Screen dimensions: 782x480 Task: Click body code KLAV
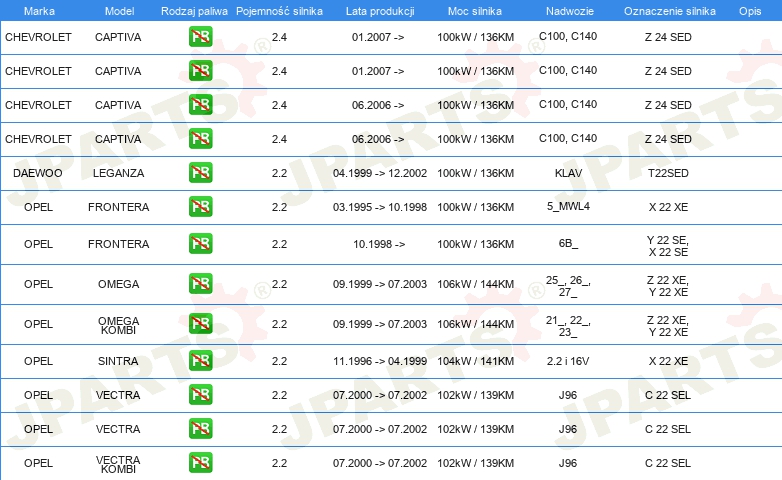568,173
